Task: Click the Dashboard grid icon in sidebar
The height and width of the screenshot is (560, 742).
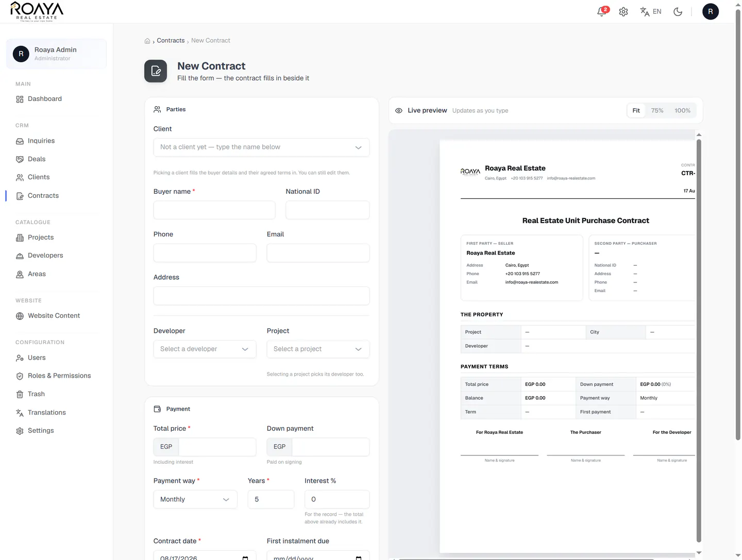Action: coord(20,99)
